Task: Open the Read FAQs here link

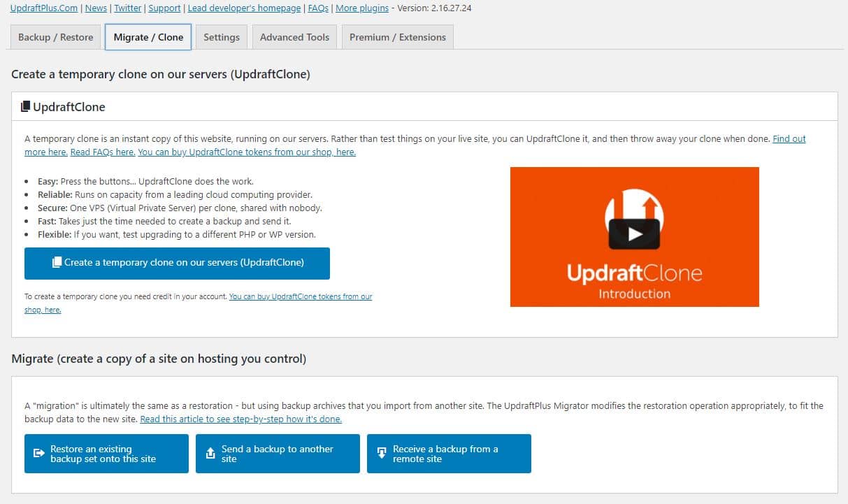Action: pyautogui.click(x=103, y=152)
